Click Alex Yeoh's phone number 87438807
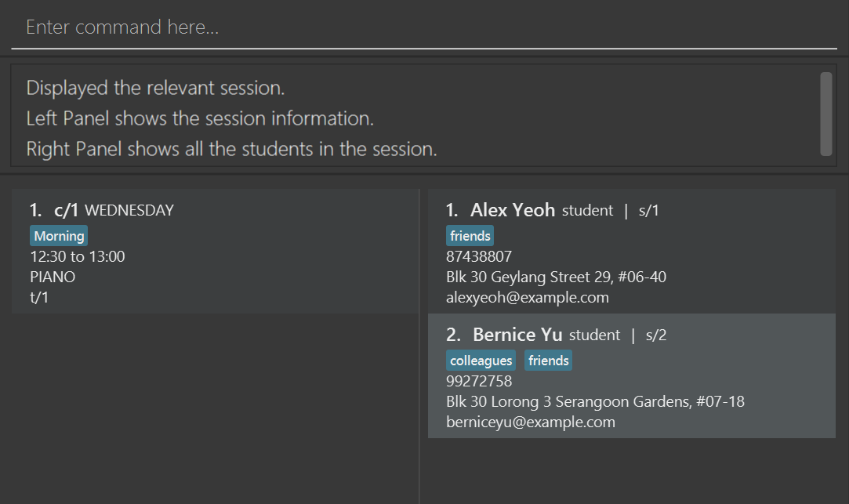 (479, 256)
